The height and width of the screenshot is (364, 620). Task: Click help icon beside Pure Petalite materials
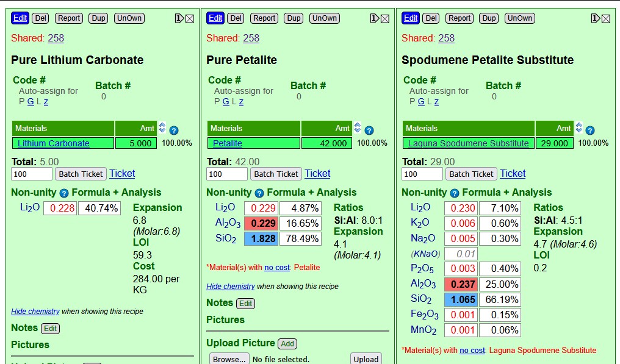pyautogui.click(x=369, y=130)
